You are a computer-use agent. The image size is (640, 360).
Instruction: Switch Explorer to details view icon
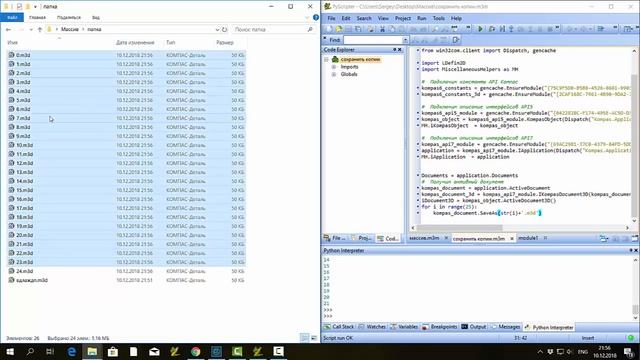(x=304, y=338)
